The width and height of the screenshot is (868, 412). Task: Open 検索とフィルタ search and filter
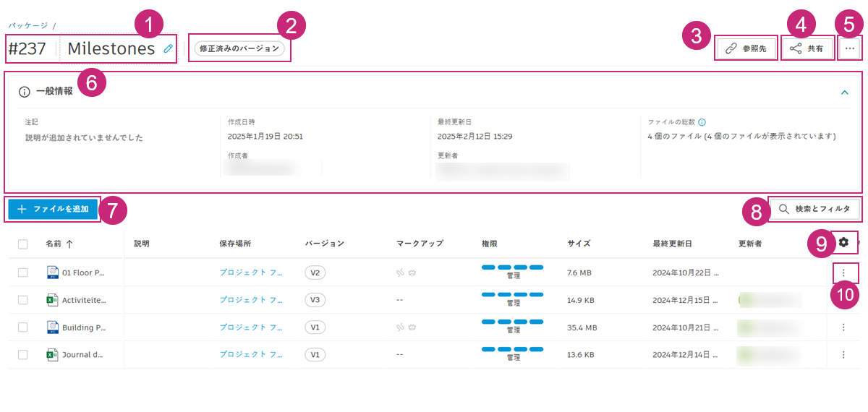coord(815,209)
